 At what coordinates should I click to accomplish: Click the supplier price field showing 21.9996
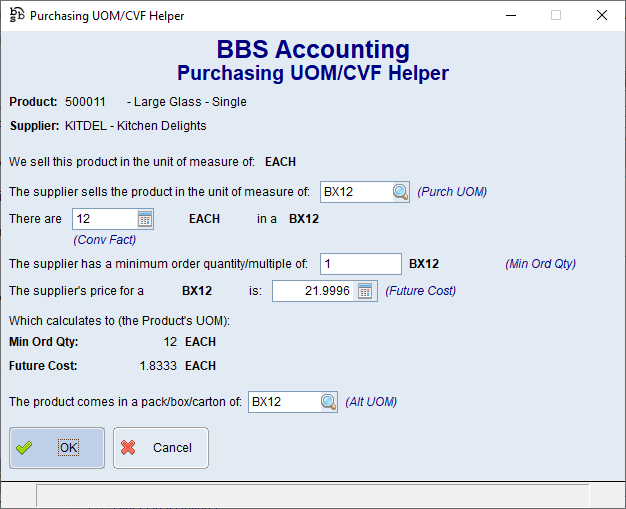tap(313, 291)
